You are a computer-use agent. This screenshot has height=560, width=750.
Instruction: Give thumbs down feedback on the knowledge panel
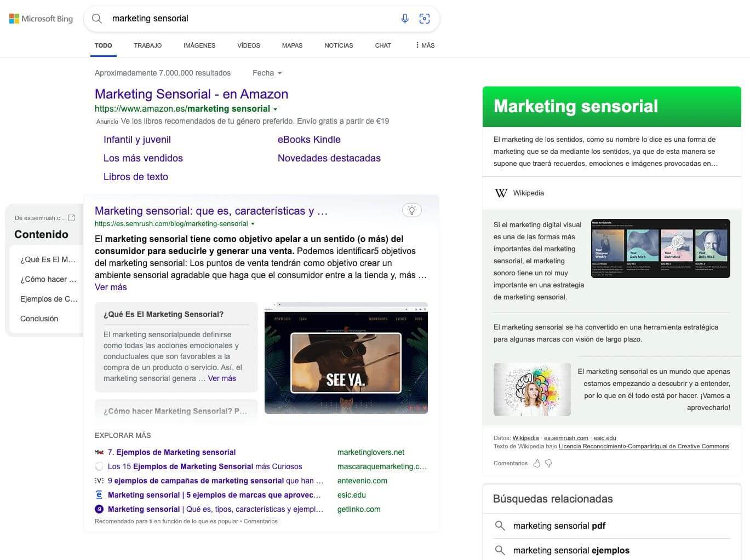[548, 463]
